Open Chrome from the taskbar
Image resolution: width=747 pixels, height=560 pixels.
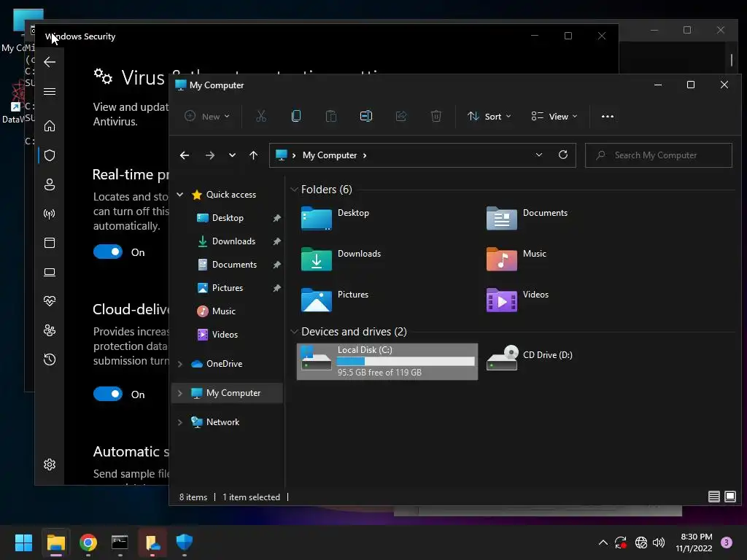(x=88, y=542)
